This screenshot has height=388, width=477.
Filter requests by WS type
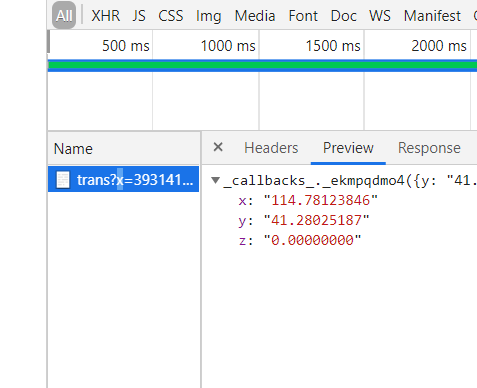tap(380, 16)
